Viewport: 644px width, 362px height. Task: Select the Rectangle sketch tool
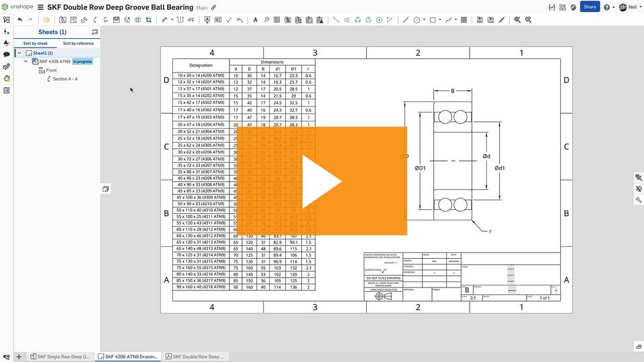(433, 19)
